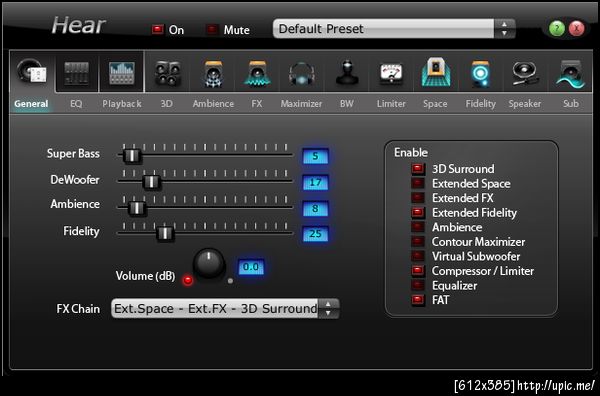Select the Maximizer headphones icon
This screenshot has height=396, width=600.
tap(302, 73)
